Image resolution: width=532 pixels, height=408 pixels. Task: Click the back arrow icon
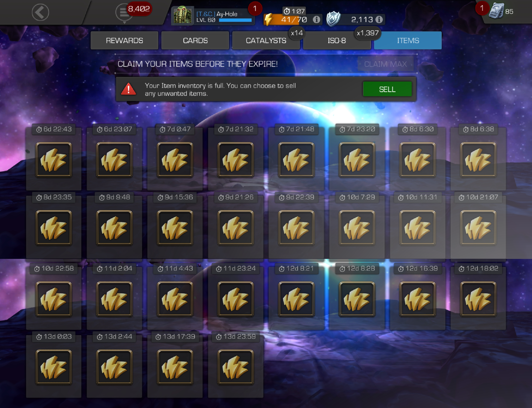click(x=40, y=12)
